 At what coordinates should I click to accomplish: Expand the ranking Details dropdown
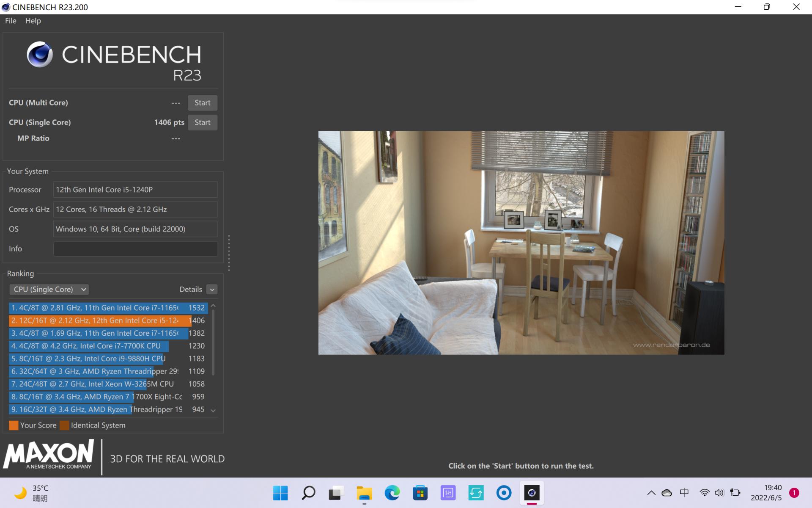point(212,290)
